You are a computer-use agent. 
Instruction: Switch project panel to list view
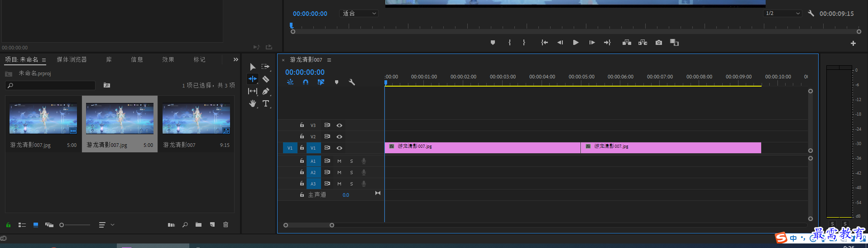click(x=22, y=224)
